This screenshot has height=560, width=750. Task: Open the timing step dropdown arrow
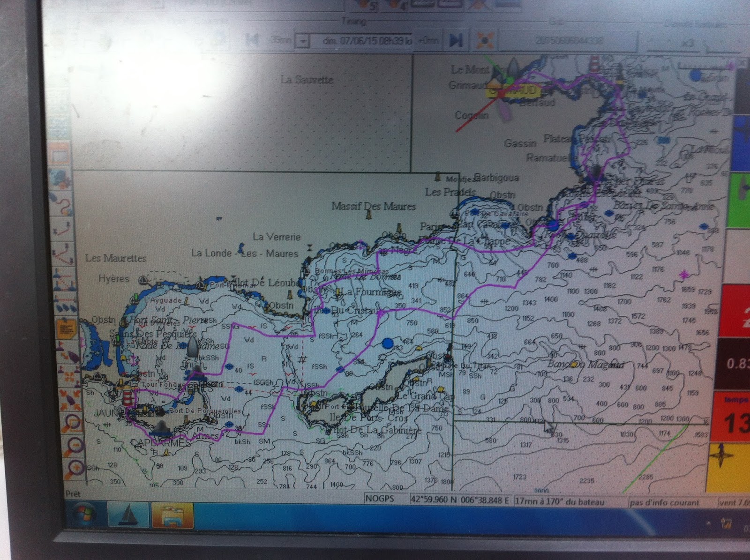(303, 41)
